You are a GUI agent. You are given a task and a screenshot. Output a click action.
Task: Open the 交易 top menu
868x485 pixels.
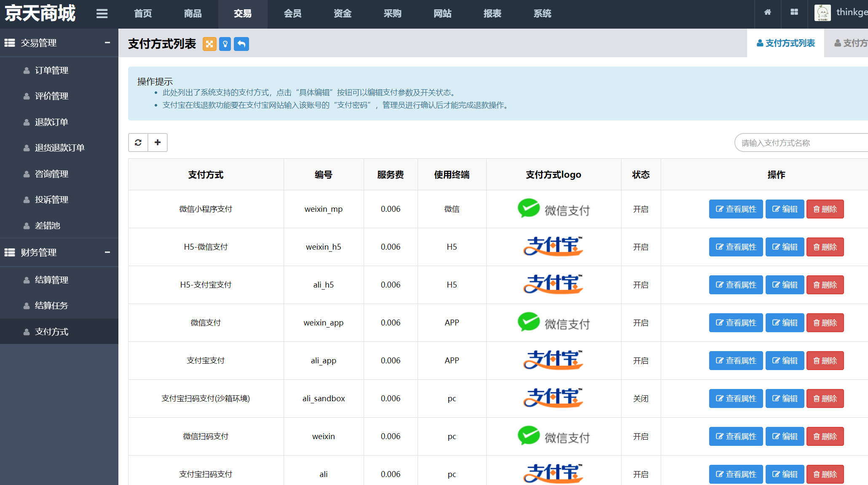[243, 13]
